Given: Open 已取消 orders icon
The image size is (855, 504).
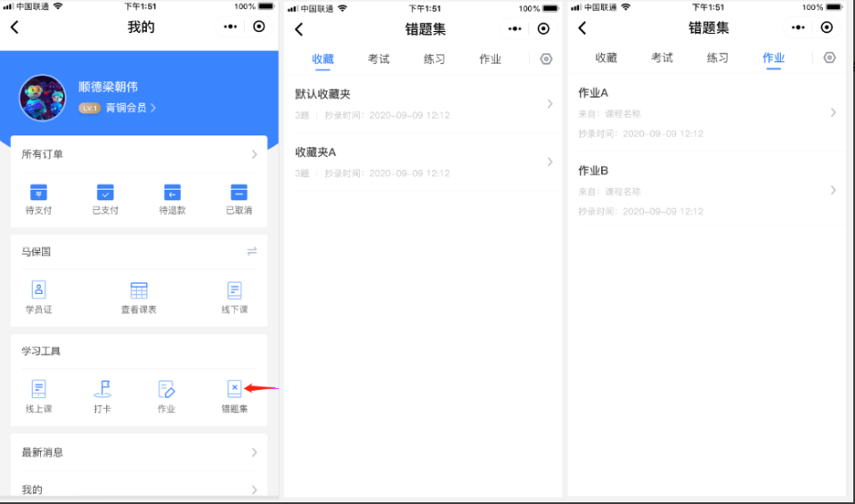Looking at the screenshot, I should point(239,192).
